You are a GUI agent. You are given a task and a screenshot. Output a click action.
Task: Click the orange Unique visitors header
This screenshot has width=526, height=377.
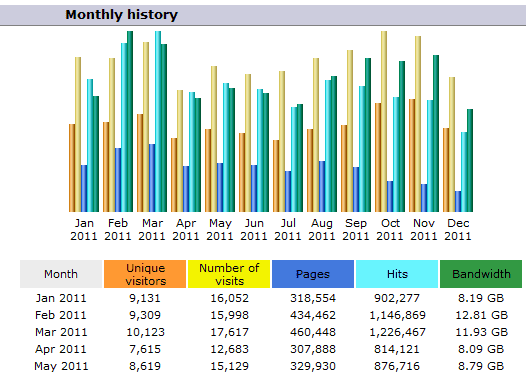tap(145, 274)
